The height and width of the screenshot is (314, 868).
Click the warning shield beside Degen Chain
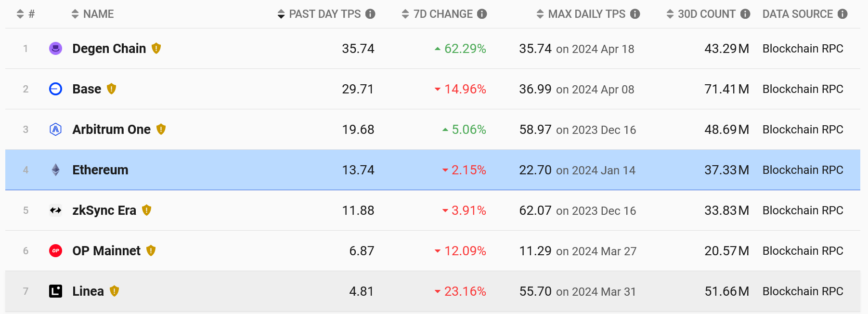(156, 48)
